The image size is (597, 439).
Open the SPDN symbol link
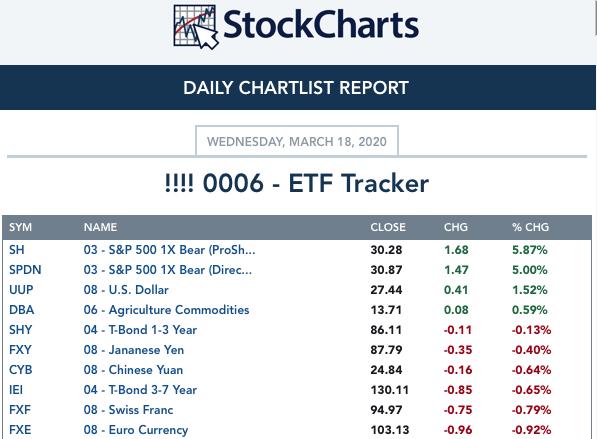coord(25,270)
